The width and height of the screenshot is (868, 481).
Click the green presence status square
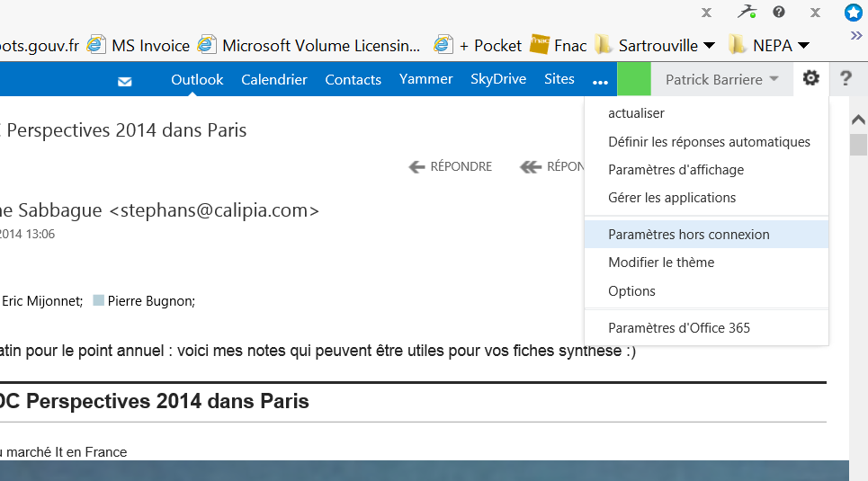pyautogui.click(x=634, y=79)
